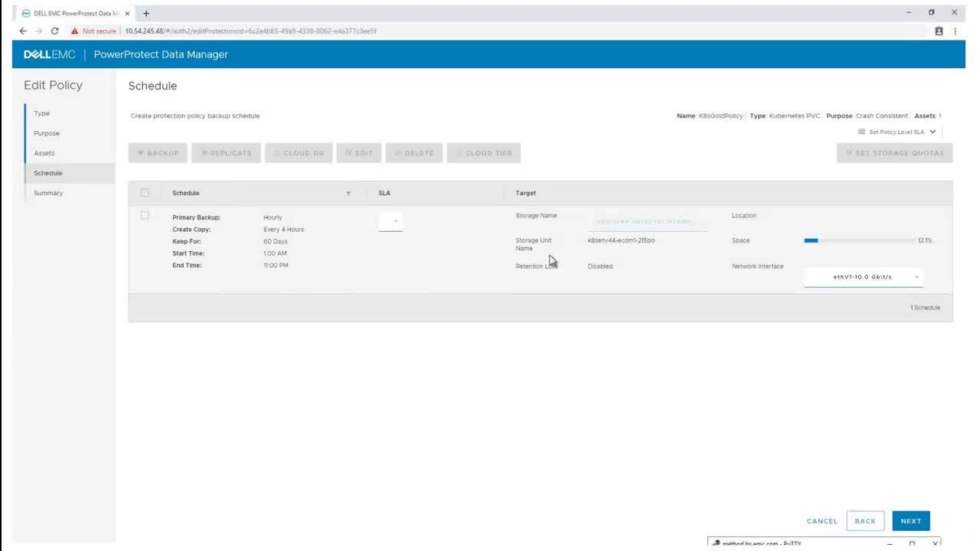Click the '60 Days' keep-for value

(276, 241)
